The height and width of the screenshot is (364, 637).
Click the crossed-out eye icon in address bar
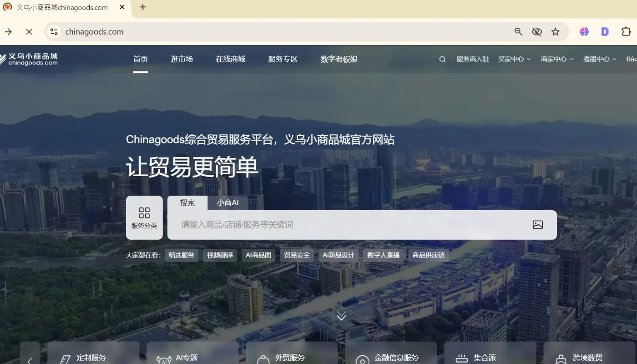pyautogui.click(x=537, y=31)
